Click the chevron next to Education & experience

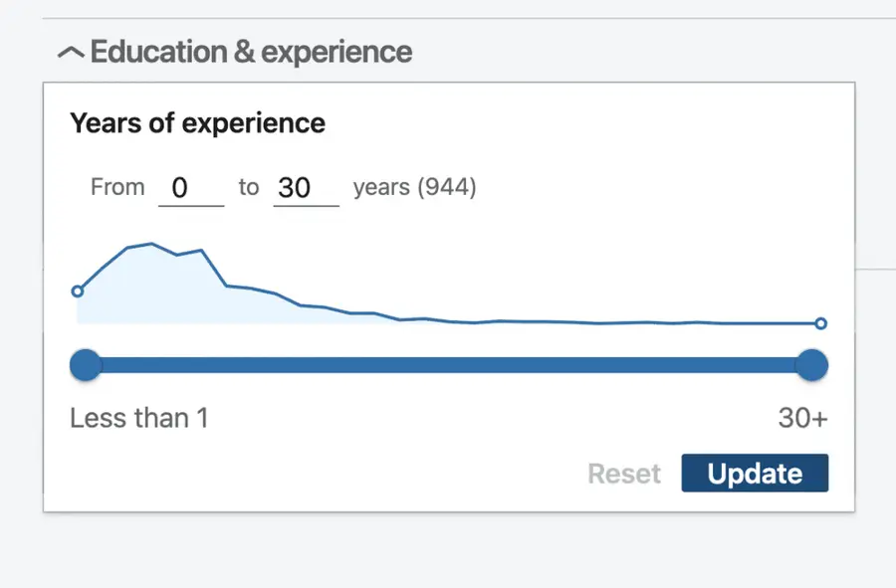point(71,52)
